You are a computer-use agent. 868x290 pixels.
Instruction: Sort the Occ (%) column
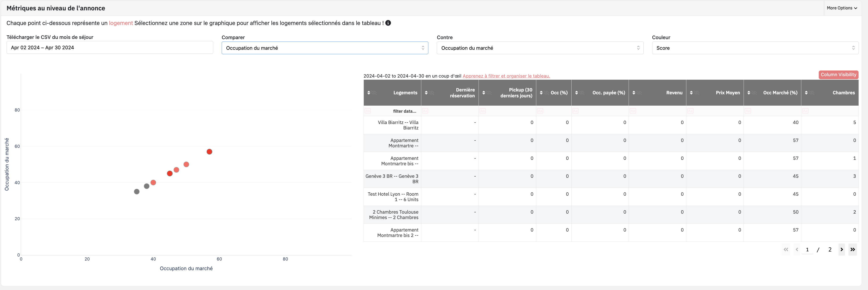point(541,93)
